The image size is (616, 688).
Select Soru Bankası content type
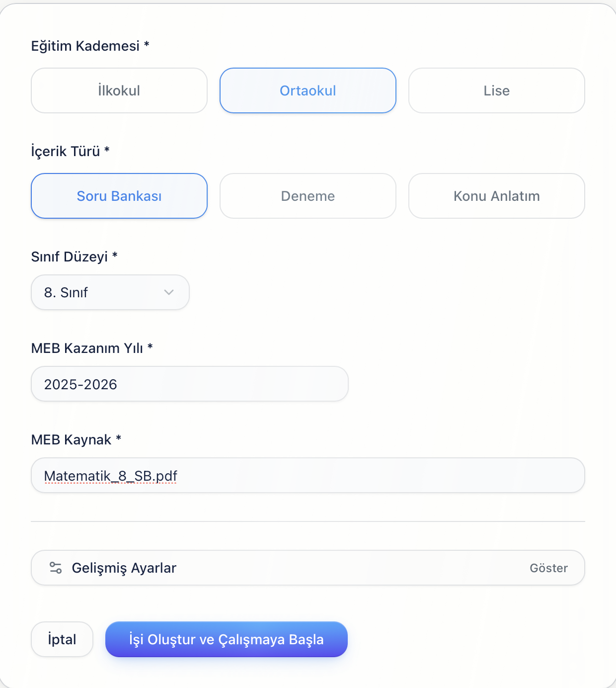coord(119,196)
